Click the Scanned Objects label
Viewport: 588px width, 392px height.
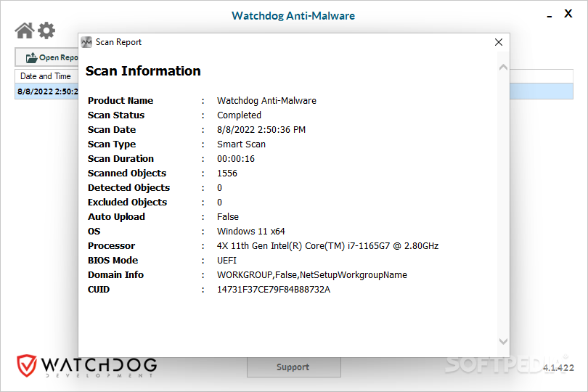coord(127,173)
